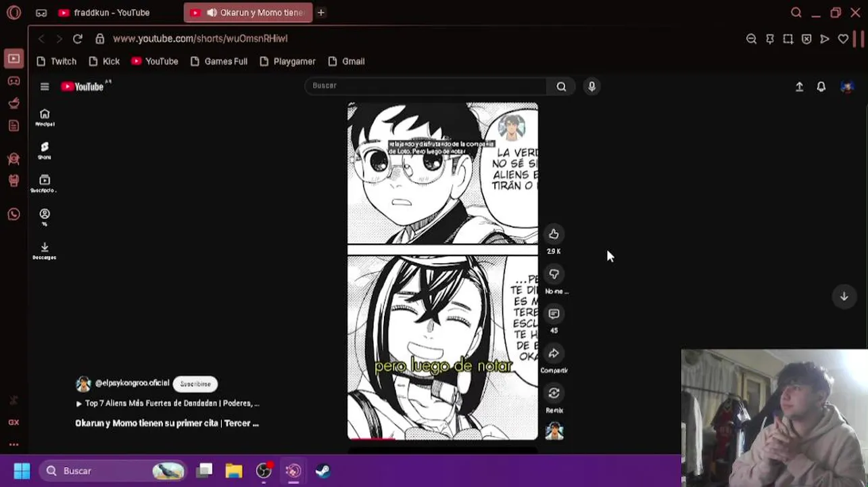
Task: Open the Gmail bookmark
Action: [x=346, y=62]
